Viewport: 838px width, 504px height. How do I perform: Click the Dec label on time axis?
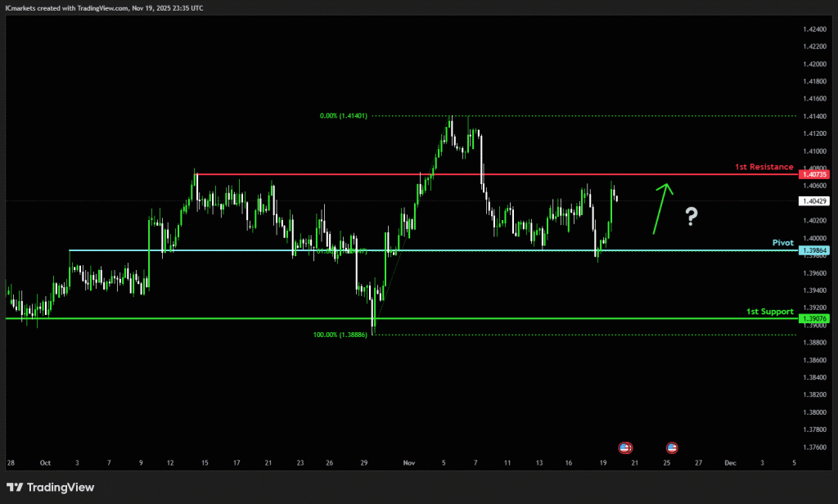730,462
